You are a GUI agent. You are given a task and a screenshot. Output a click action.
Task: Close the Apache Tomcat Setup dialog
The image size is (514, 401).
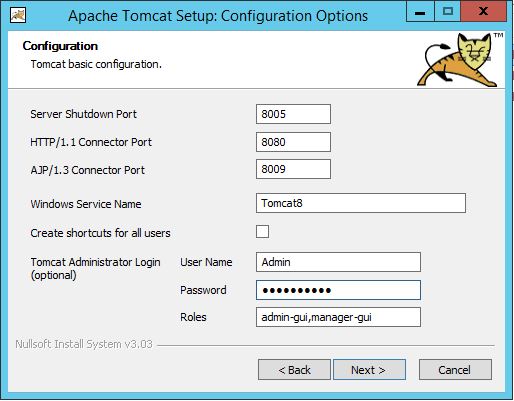484,12
